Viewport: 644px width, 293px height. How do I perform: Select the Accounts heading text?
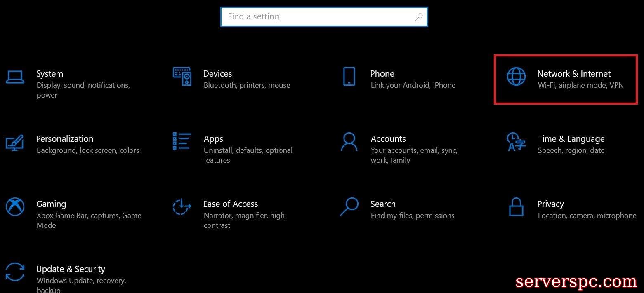pos(388,139)
